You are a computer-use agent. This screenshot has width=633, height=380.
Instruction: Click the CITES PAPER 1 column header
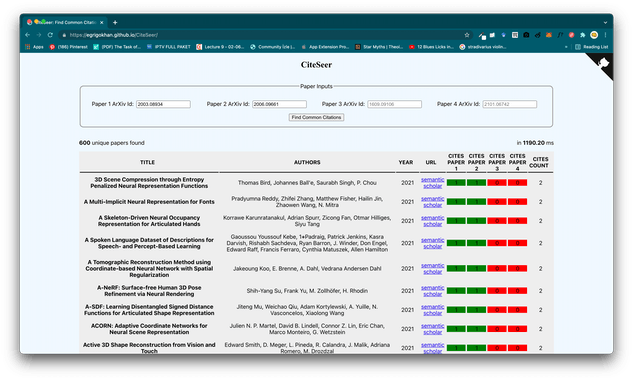456,162
